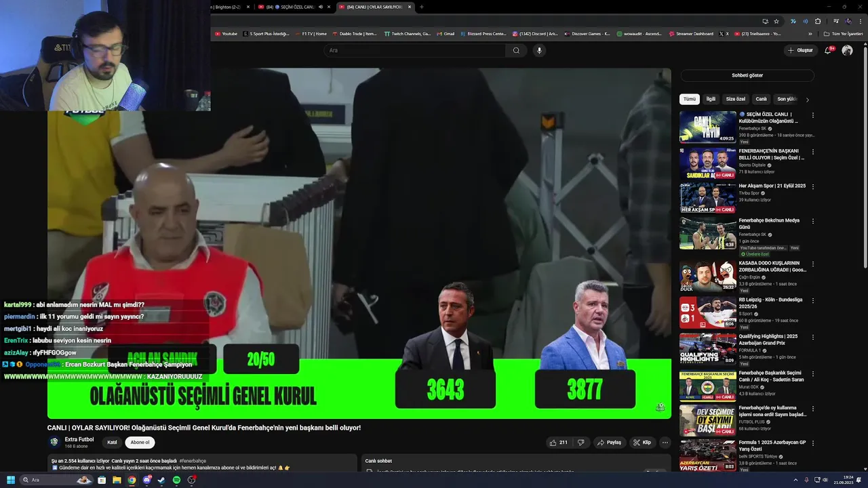
Task: Open the wowaudit bookmark
Action: coord(639,33)
